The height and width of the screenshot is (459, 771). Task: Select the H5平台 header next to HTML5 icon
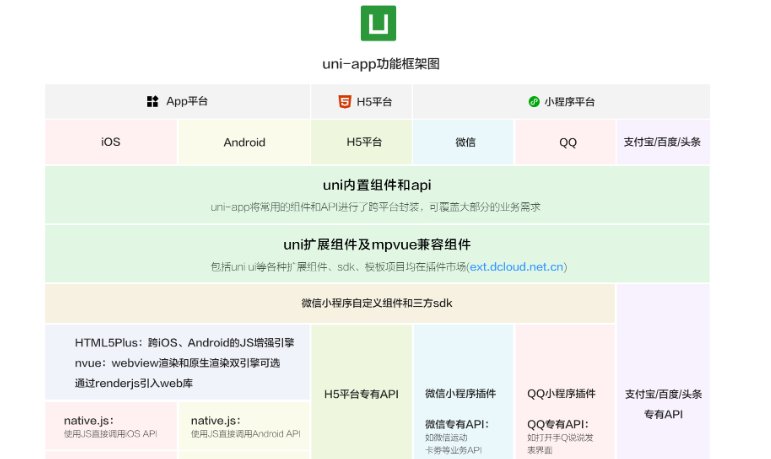[374, 102]
